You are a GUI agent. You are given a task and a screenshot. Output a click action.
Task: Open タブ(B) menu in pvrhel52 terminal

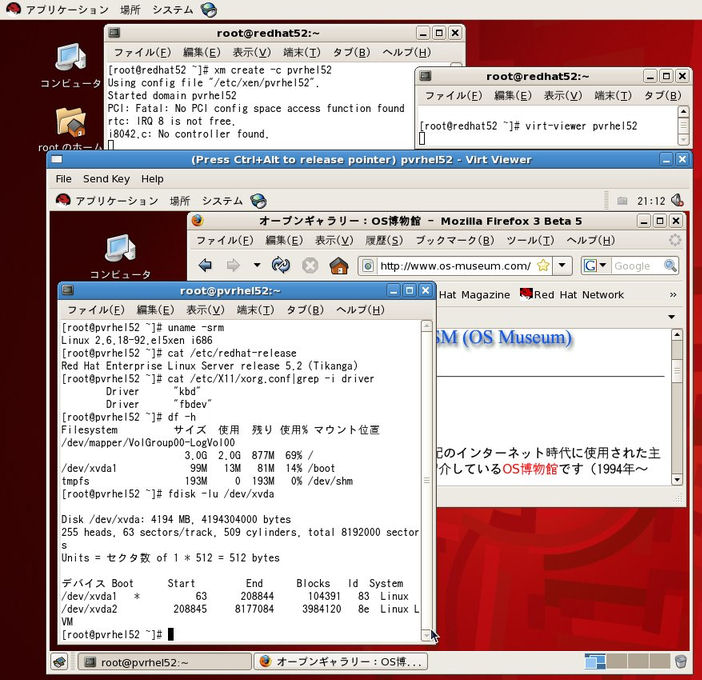coord(305,310)
